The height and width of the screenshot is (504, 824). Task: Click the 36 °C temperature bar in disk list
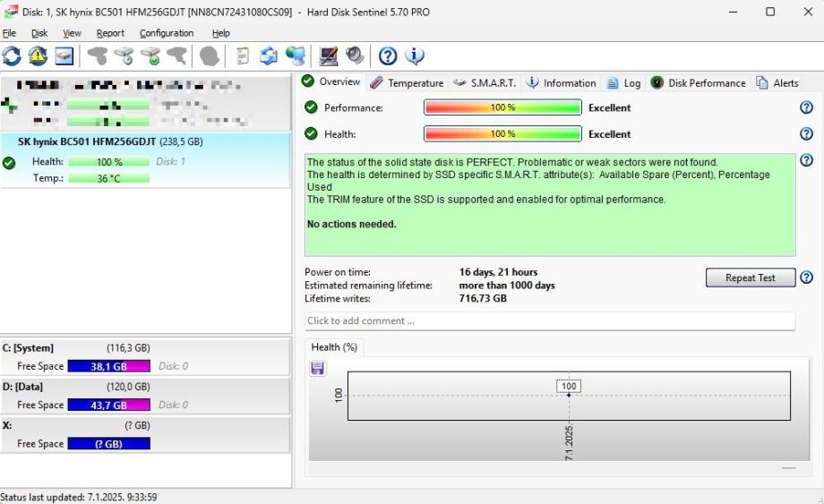tap(108, 178)
